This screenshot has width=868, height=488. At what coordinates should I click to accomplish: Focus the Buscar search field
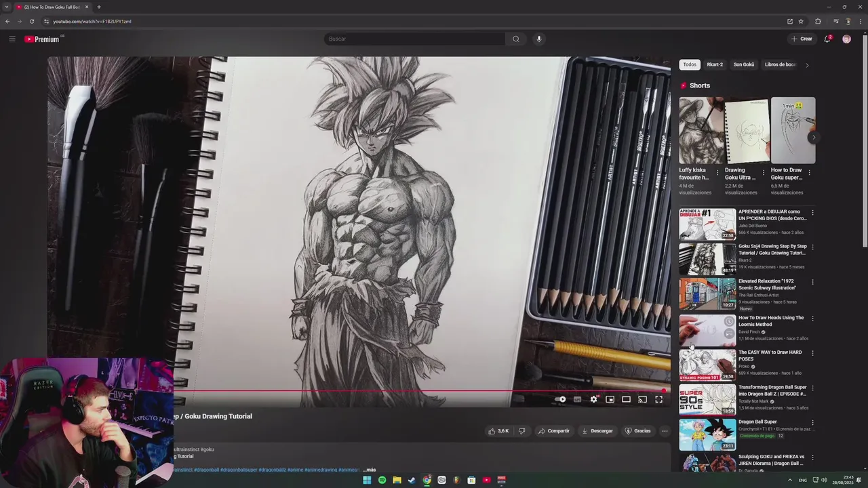[414, 39]
